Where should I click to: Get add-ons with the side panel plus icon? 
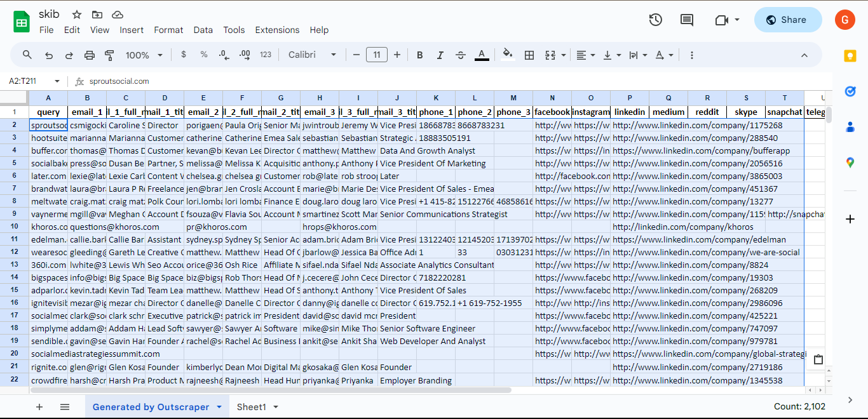[x=850, y=219]
